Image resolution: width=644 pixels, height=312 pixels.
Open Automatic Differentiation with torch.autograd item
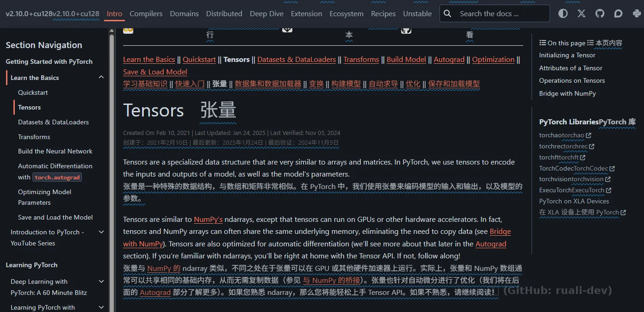55,171
